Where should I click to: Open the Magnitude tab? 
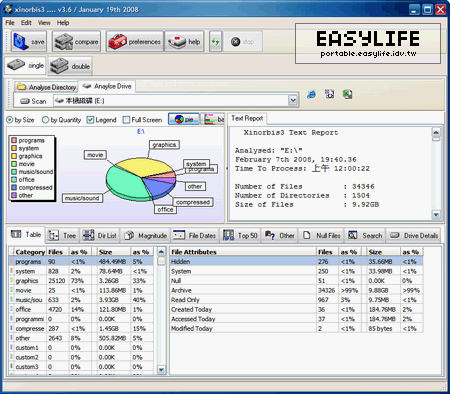145,236
